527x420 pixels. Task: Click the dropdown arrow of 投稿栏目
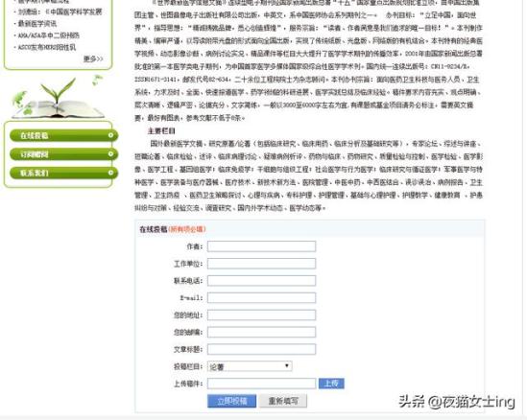click(x=287, y=365)
